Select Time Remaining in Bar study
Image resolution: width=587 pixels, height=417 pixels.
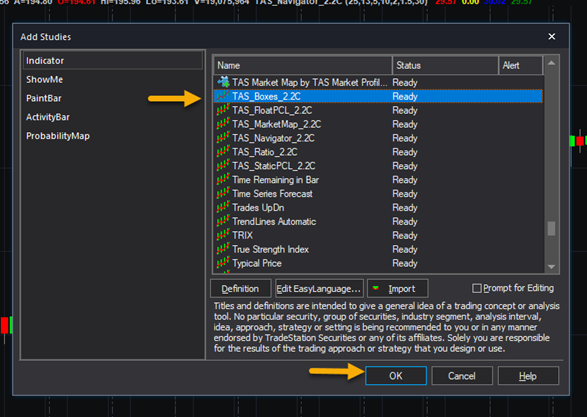tap(378, 179)
